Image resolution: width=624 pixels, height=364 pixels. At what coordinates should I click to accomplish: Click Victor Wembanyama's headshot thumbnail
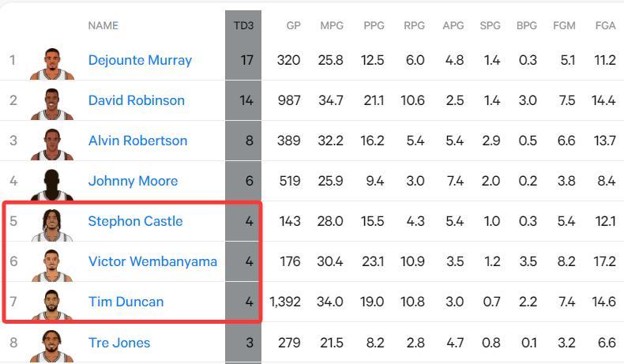(x=52, y=265)
